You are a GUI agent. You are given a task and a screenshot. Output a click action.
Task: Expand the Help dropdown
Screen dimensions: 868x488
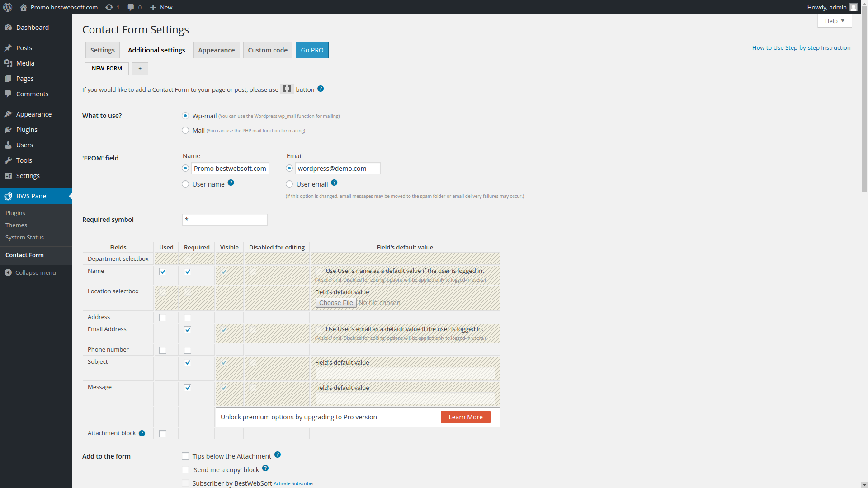tap(835, 21)
